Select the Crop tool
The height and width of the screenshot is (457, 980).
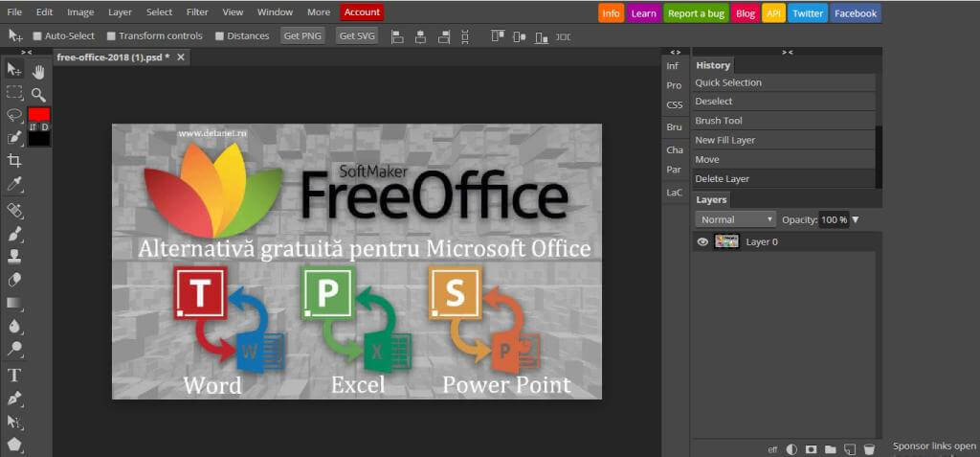click(13, 161)
